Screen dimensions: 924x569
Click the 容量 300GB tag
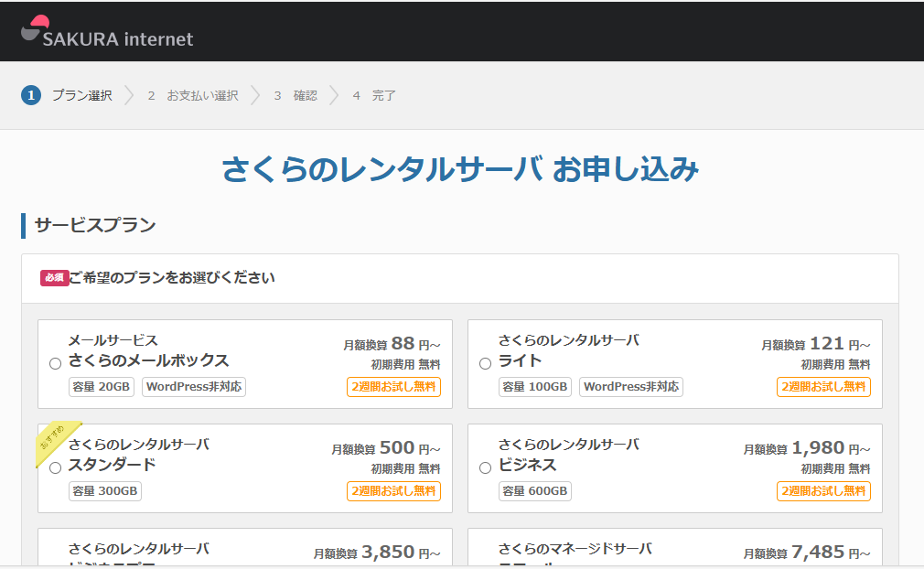coord(105,490)
